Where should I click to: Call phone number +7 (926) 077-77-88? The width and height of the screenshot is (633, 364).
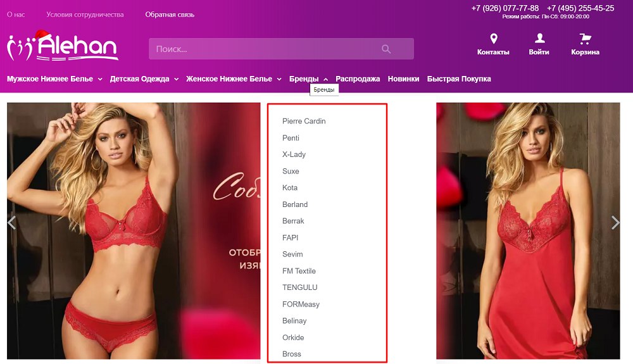click(x=505, y=8)
